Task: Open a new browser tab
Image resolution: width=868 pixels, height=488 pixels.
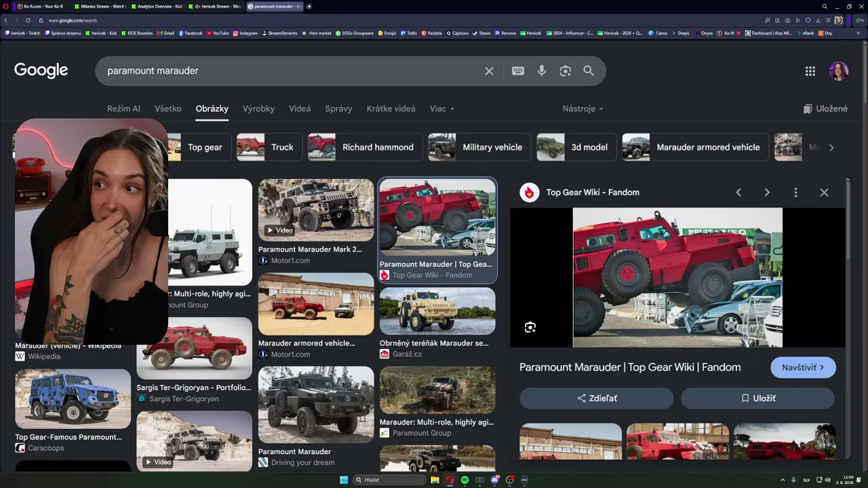Action: [x=309, y=6]
